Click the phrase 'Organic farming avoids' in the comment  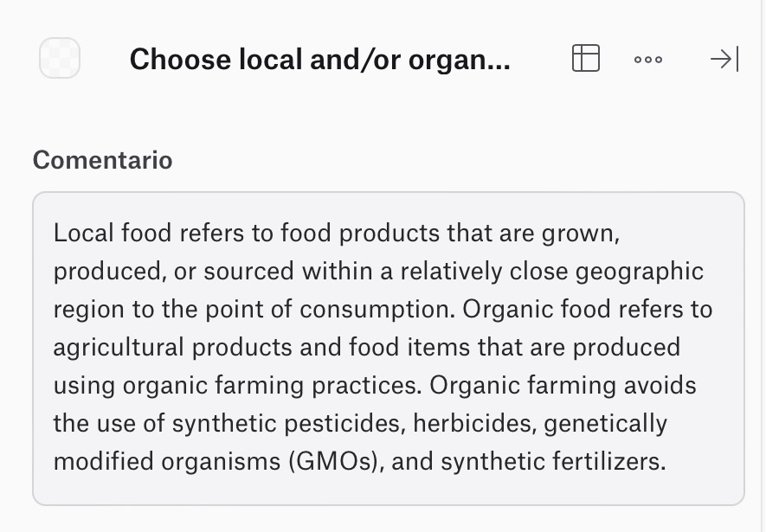point(563,386)
